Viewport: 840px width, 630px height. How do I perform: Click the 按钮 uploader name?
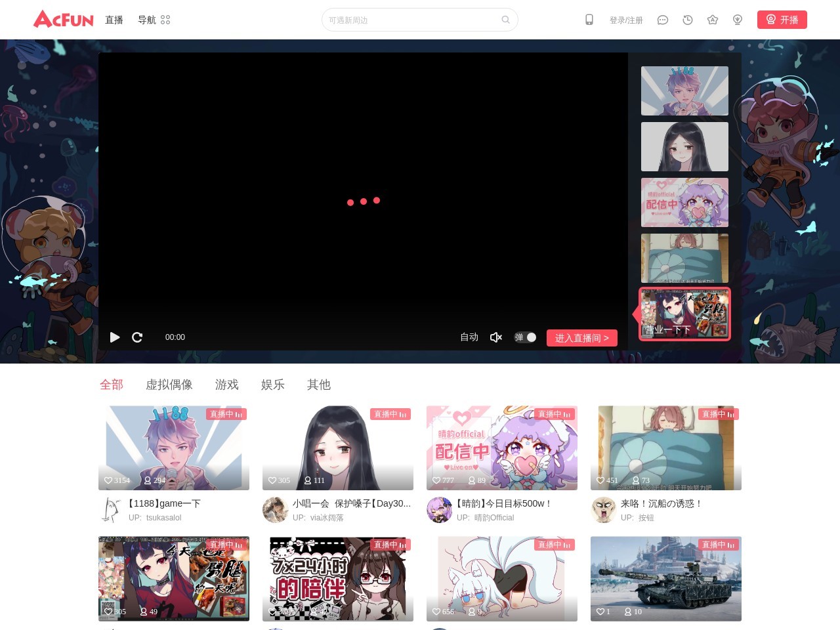tap(646, 518)
